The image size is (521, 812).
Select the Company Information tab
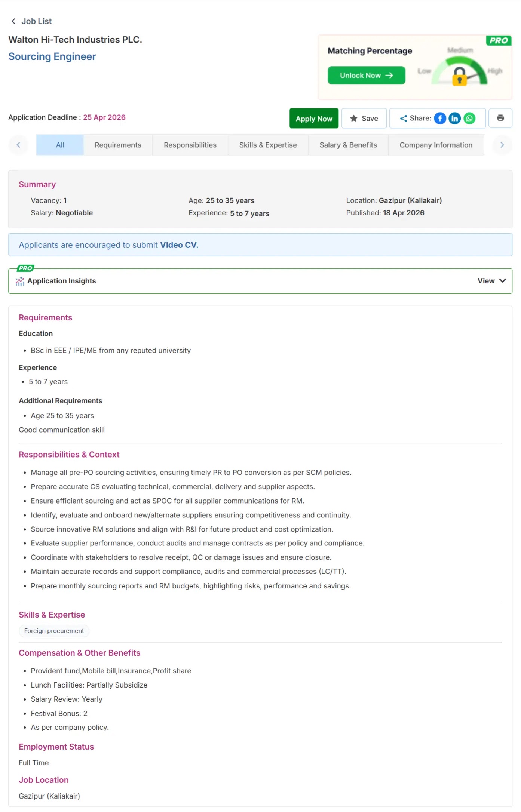[436, 145]
